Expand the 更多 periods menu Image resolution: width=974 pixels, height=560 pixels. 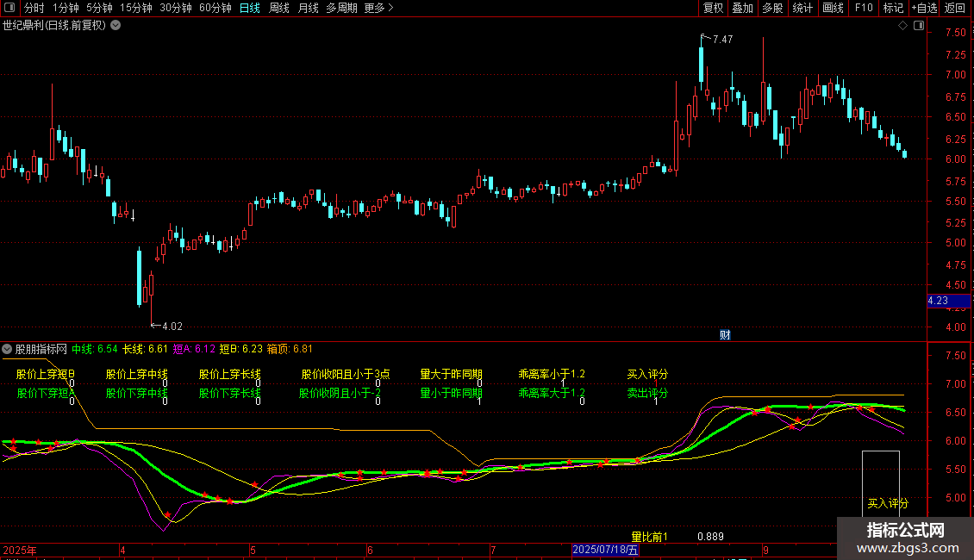pyautogui.click(x=378, y=9)
